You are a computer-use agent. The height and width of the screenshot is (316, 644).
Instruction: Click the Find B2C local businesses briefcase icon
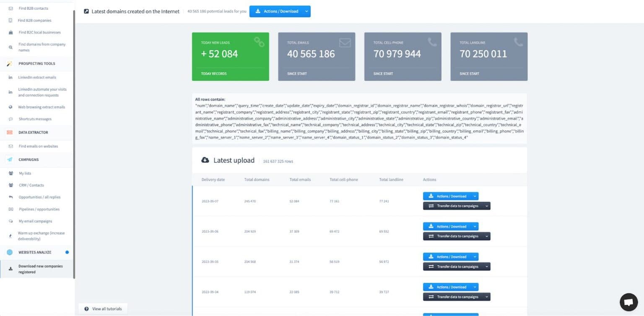click(x=10, y=32)
